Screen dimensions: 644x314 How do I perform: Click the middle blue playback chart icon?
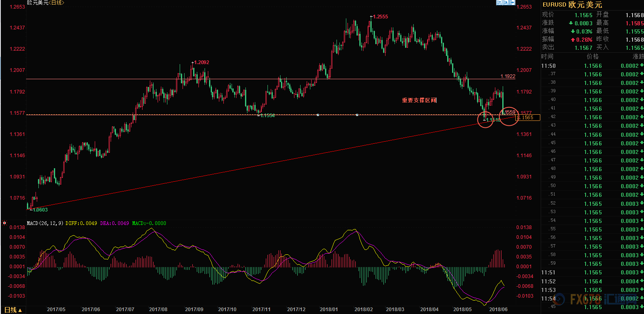pyautogui.click(x=506, y=2)
